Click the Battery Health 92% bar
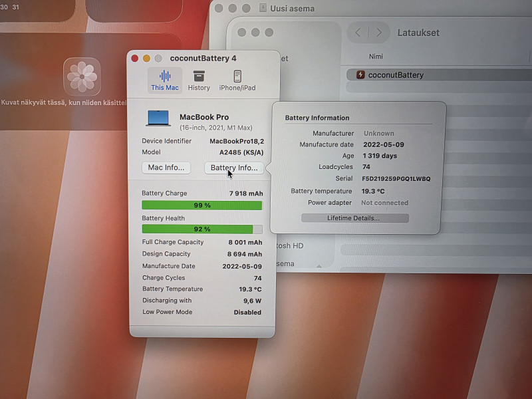This screenshot has height=399, width=532. pyautogui.click(x=201, y=229)
